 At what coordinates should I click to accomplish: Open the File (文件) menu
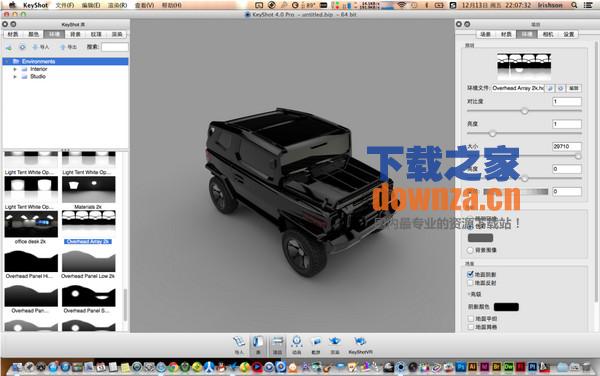65,5
